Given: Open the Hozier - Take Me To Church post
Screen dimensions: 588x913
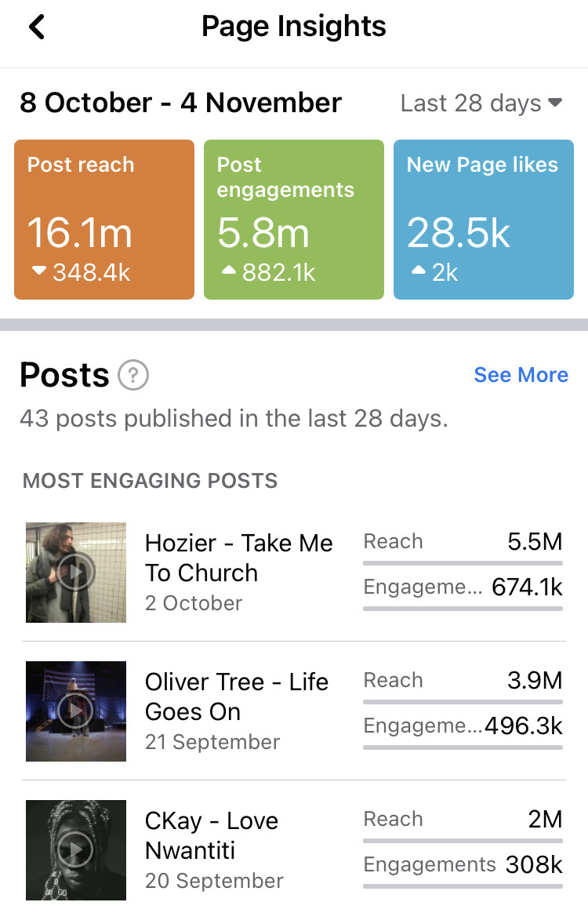Looking at the screenshot, I should [238, 558].
